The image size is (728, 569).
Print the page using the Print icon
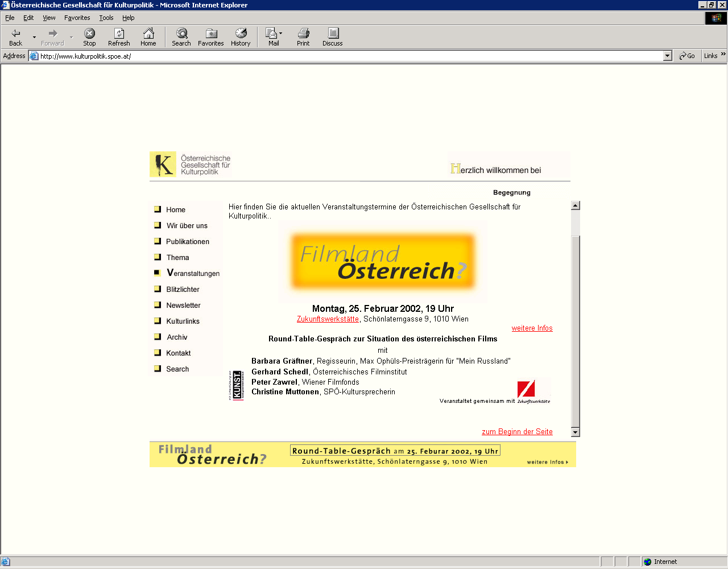pos(303,34)
